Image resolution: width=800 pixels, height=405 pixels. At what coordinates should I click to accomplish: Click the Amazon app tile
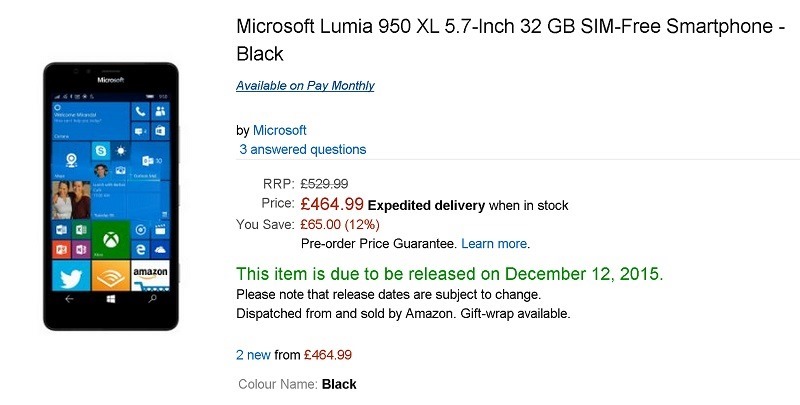pyautogui.click(x=150, y=276)
